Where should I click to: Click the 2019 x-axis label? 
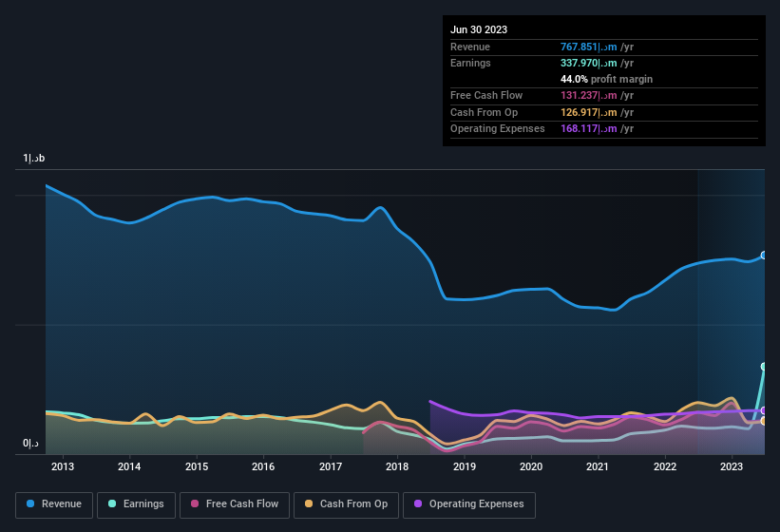(465, 466)
